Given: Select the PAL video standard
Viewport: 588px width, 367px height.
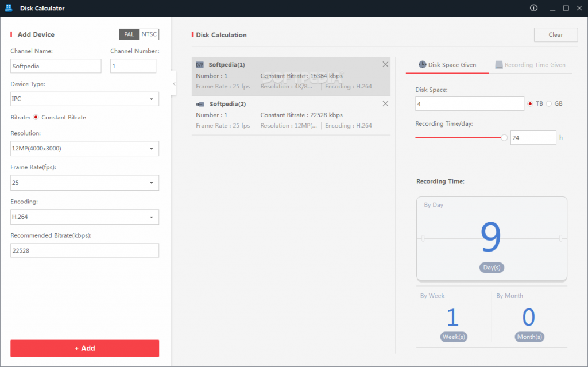Looking at the screenshot, I should [129, 34].
